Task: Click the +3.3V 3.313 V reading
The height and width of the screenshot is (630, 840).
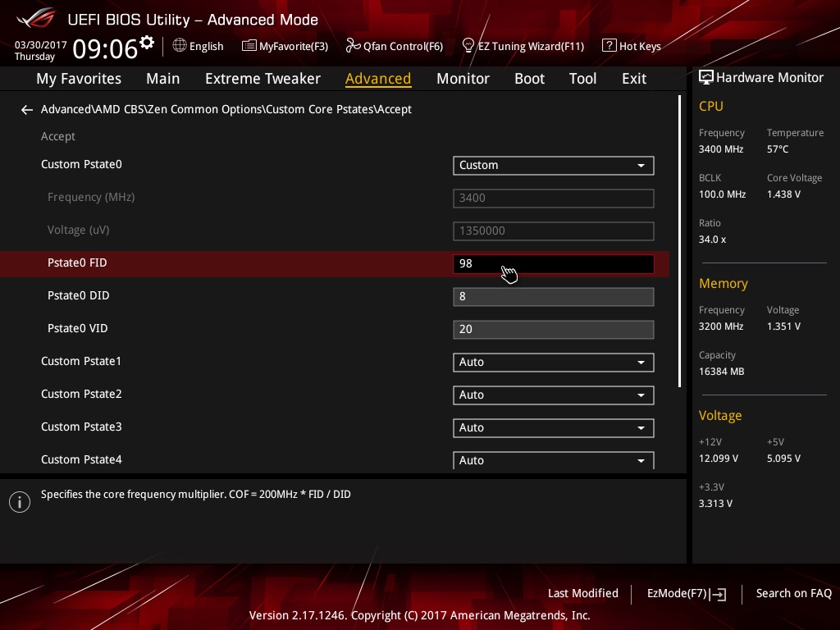Action: 715,504
